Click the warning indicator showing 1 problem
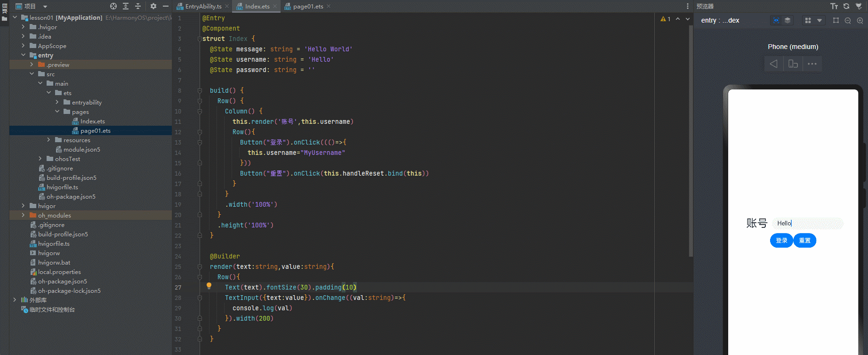The image size is (868, 355). [666, 19]
